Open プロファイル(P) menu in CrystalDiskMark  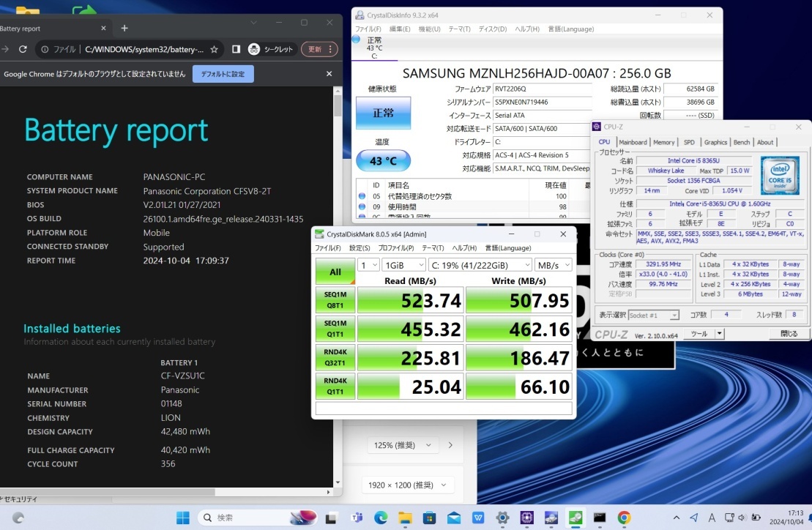pyautogui.click(x=396, y=248)
